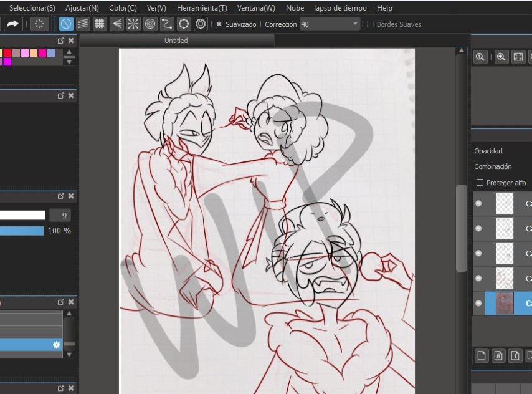The height and width of the screenshot is (394, 532).
Task: Click the canvas vertical scrollbar up arrow
Action: point(462,50)
